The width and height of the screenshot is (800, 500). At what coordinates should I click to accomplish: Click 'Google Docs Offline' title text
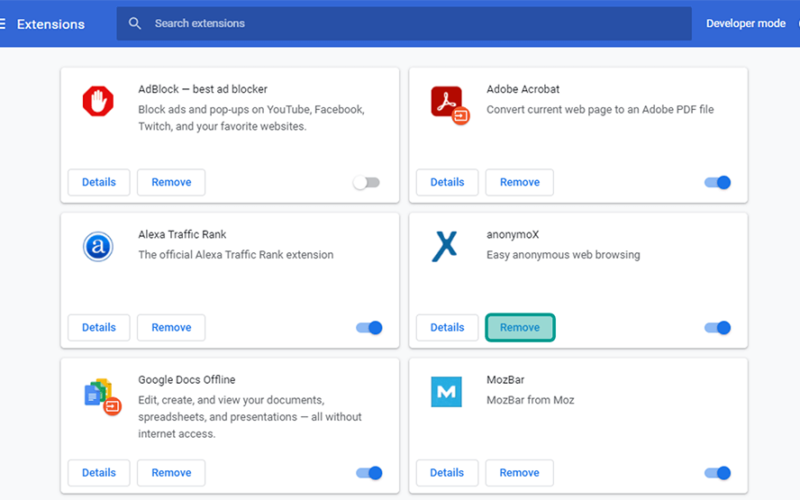pyautogui.click(x=187, y=380)
